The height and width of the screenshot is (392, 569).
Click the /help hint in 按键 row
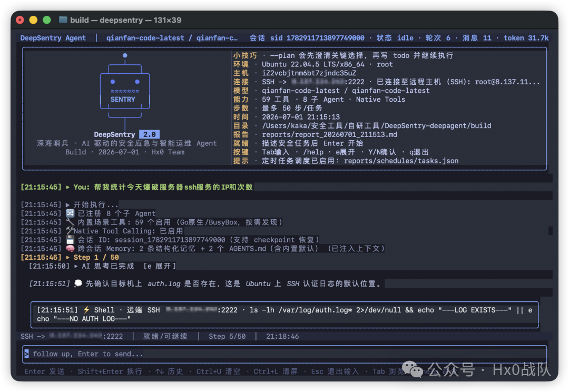[313, 152]
